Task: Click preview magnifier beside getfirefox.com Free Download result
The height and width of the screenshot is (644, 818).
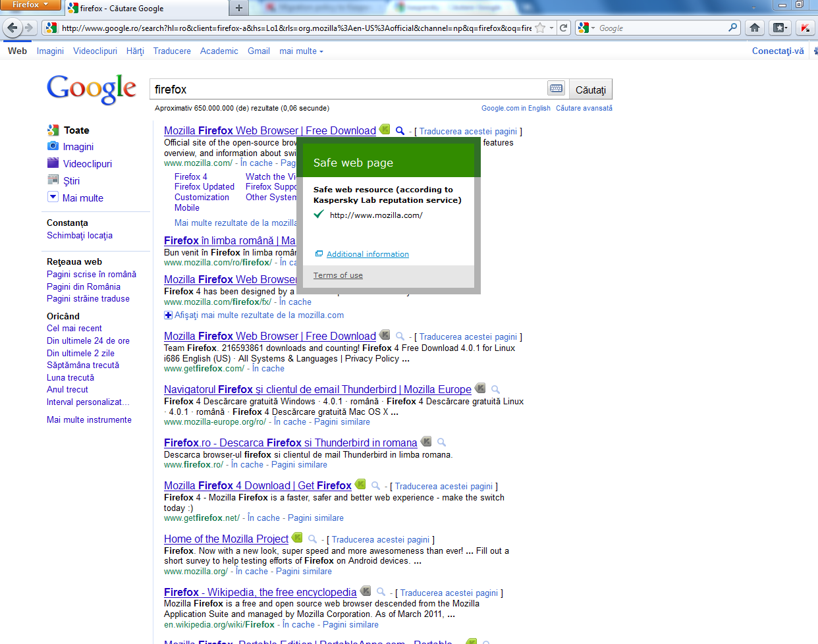Action: 400,336
